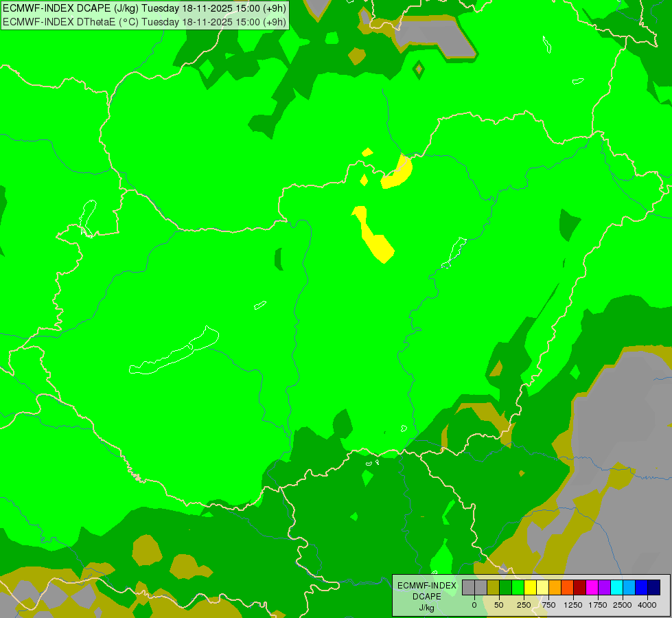Image resolution: width=672 pixels, height=618 pixels.
Task: Click the bright green legend swatch
Action: pos(518,587)
